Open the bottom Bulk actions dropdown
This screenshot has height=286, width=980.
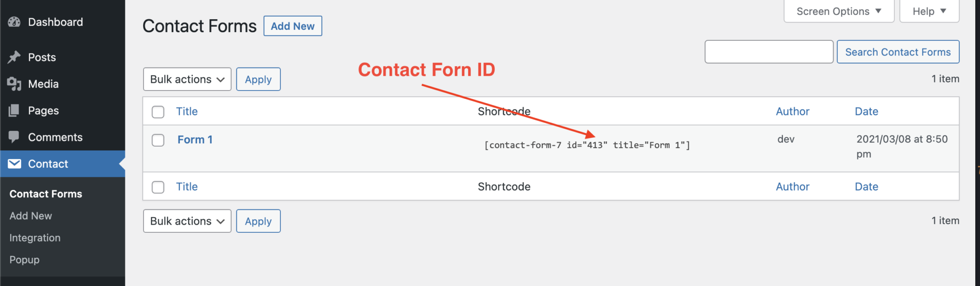[x=187, y=221]
